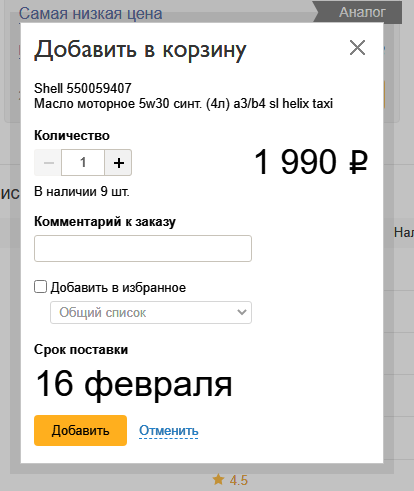Click the Отменить link
Viewport: 414px width, 491px height.
coord(169,430)
